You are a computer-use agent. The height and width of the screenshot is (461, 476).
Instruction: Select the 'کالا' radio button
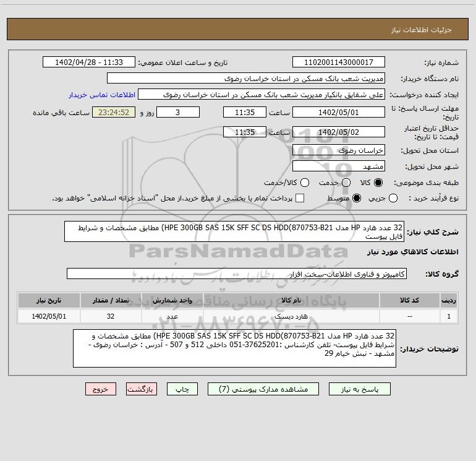(x=378, y=183)
